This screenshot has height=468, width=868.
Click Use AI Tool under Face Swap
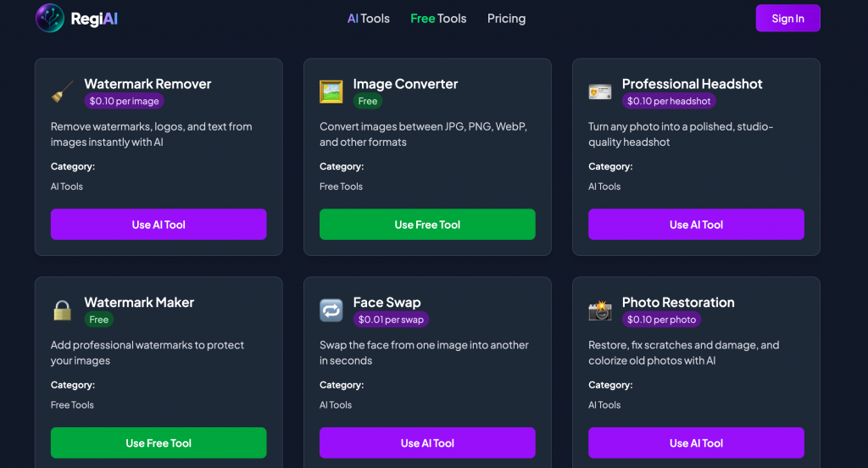click(427, 443)
